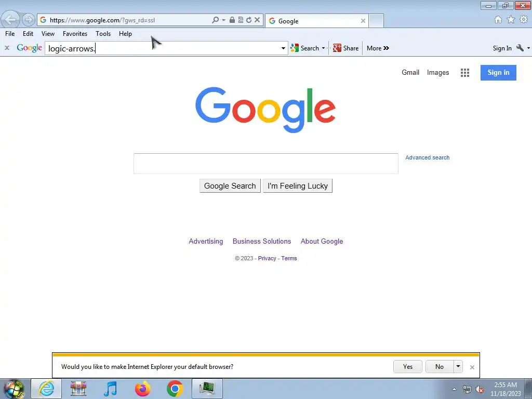Go forward with the Forward arrow button

coord(29,20)
